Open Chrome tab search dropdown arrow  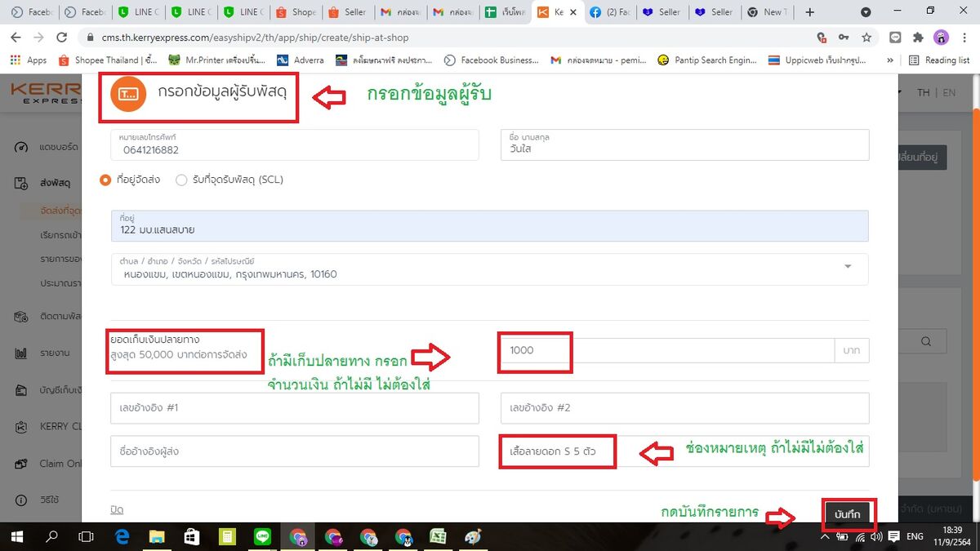[866, 12]
